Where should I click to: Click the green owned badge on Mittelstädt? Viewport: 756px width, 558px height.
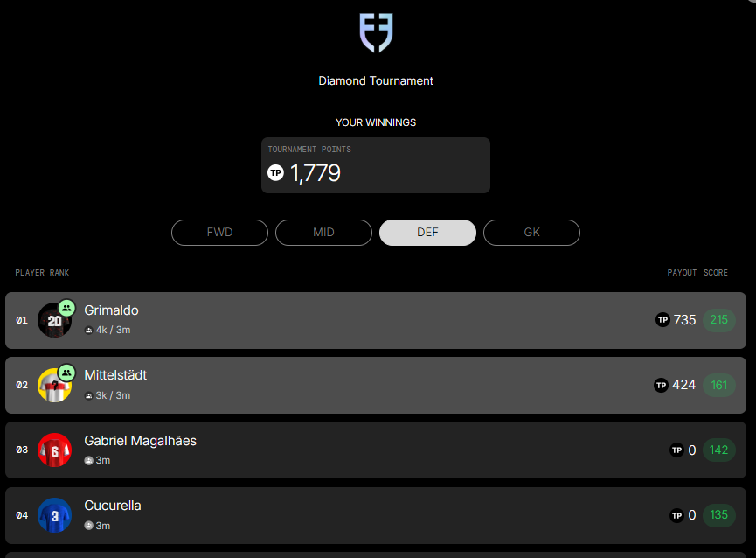click(x=66, y=373)
